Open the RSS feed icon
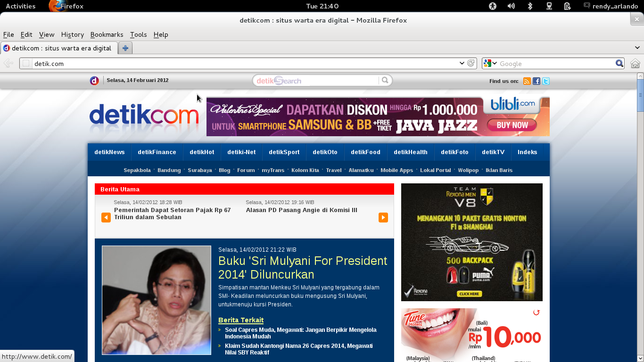 point(527,81)
